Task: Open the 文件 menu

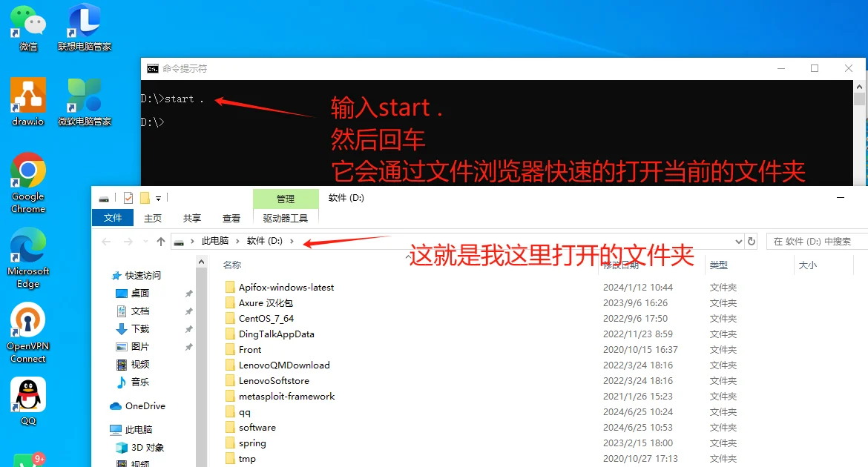Action: 113,217
